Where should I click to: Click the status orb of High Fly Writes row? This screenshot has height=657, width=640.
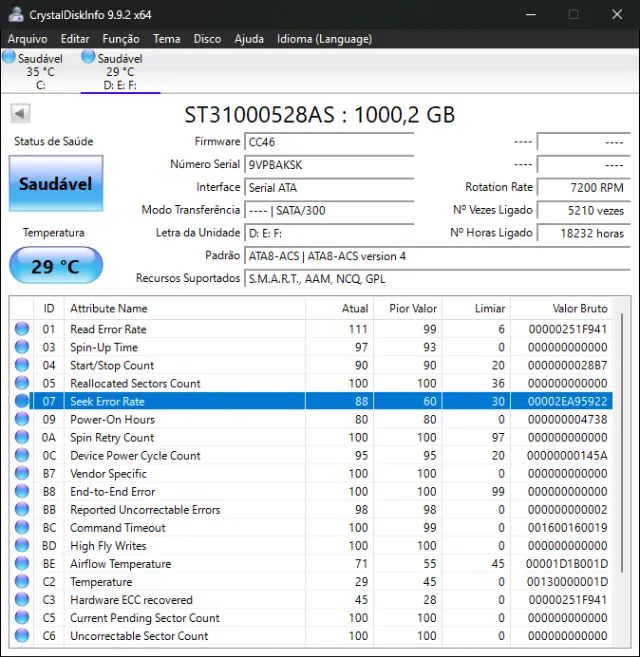[x=22, y=545]
